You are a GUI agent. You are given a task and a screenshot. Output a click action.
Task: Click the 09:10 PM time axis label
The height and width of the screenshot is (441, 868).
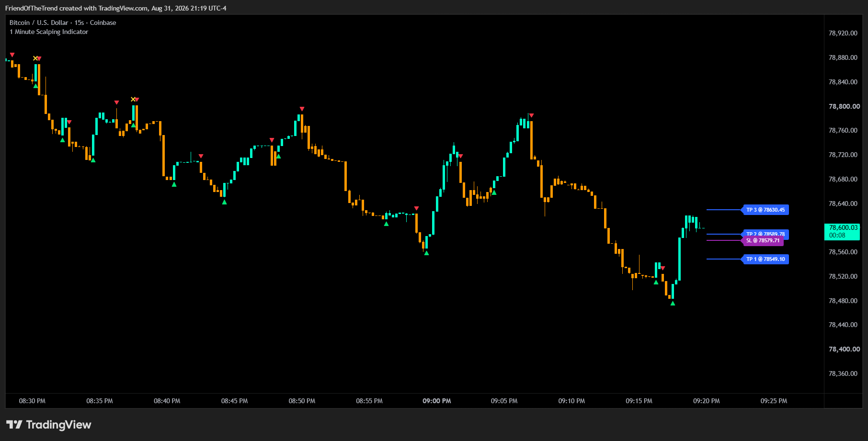pyautogui.click(x=571, y=401)
